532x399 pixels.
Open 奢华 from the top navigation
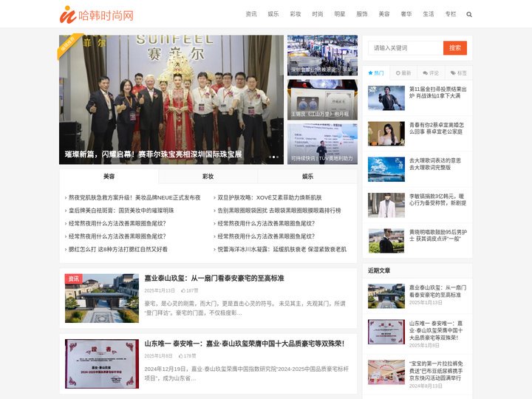[406, 14]
